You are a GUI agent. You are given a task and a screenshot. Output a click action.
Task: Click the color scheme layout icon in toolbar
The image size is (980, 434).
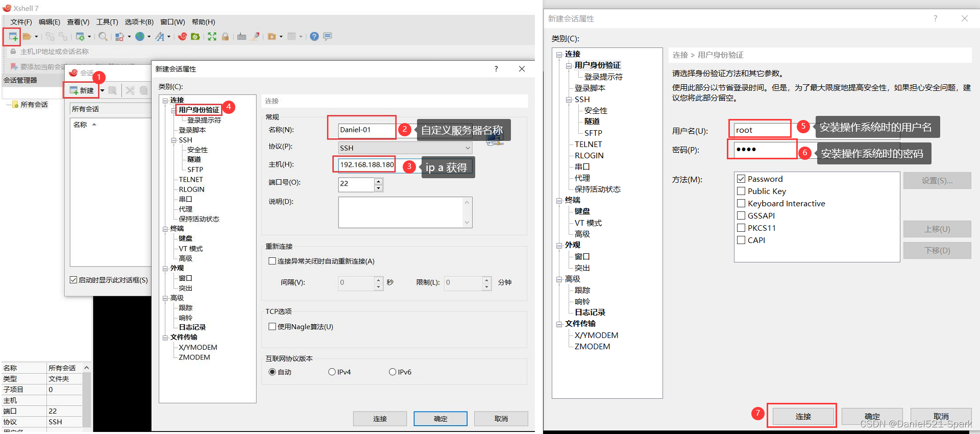pos(119,36)
